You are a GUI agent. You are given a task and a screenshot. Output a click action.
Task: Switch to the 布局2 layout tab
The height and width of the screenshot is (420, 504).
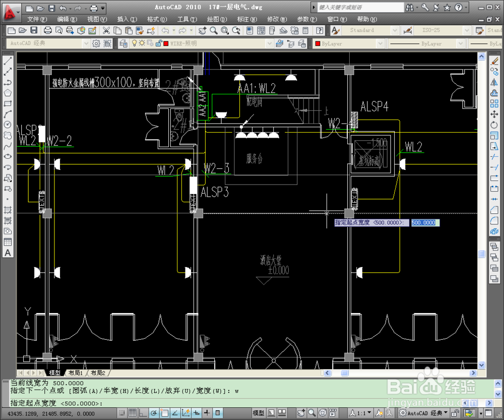98,373
